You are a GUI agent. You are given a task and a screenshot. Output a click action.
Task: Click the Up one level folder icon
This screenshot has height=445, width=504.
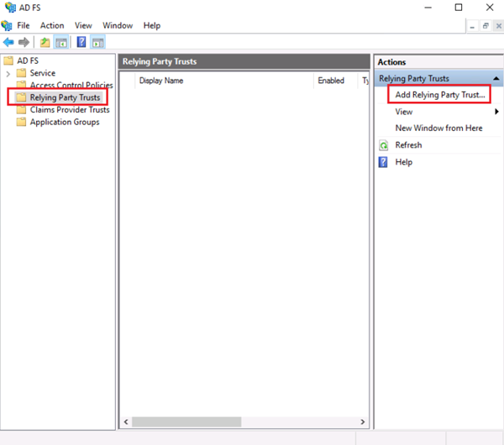(45, 42)
